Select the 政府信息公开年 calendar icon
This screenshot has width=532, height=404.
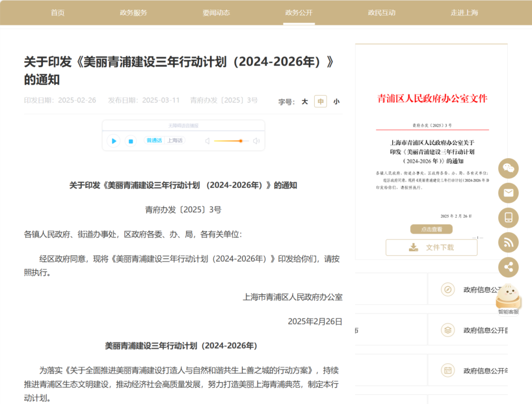click(447, 370)
